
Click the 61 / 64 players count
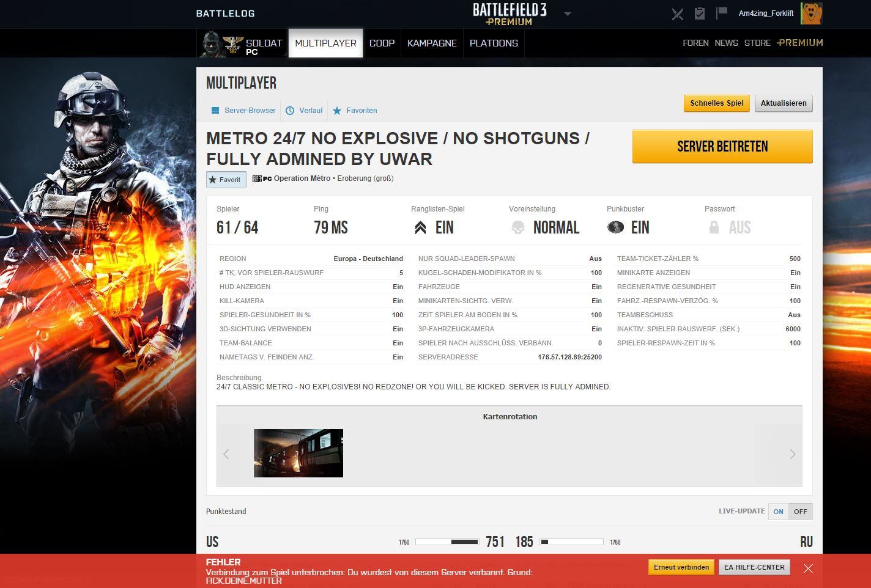(237, 228)
